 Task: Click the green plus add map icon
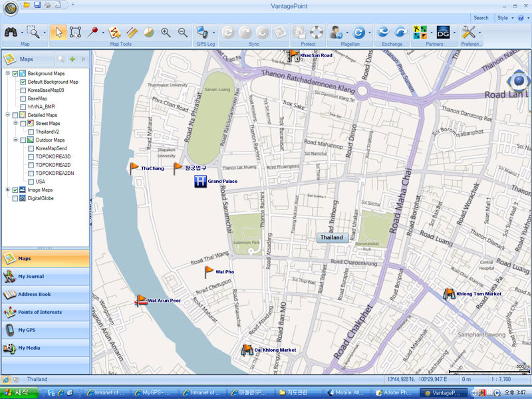tap(72, 59)
